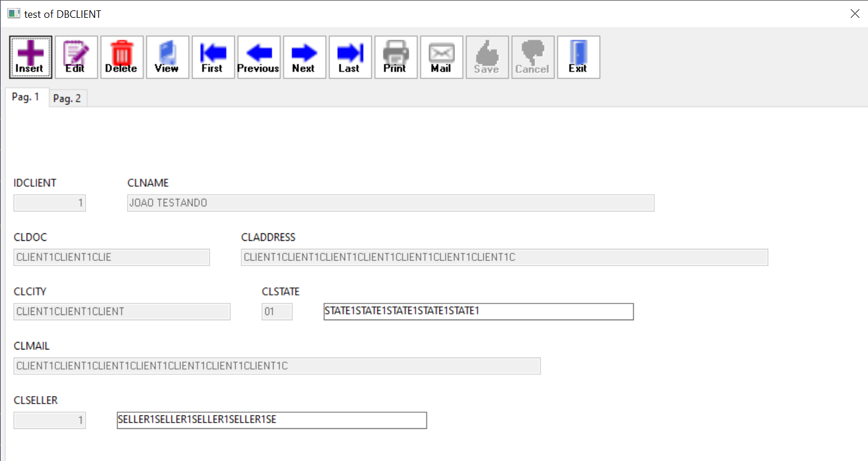Click the seller name field SELLER1SELLER1
This screenshot has width=868, height=461.
272,420
